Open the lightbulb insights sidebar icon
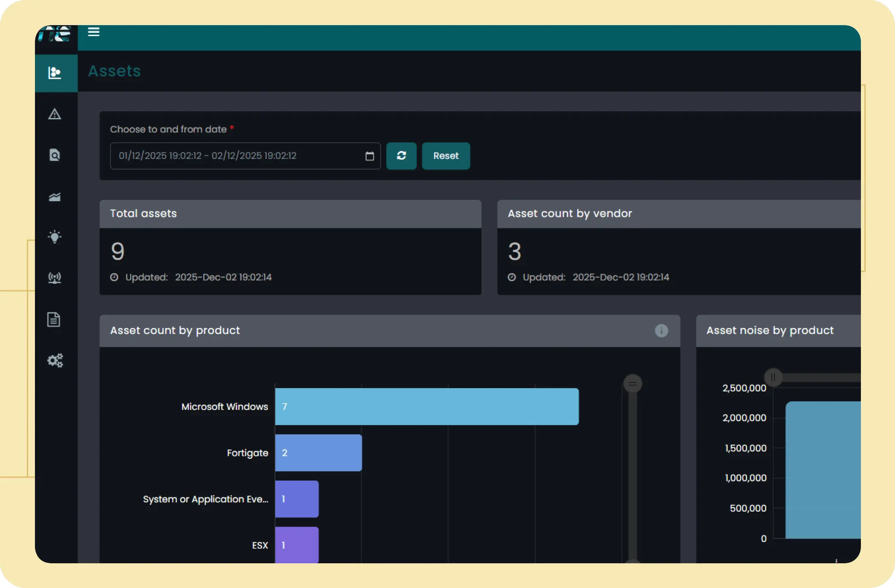The width and height of the screenshot is (895, 588). pyautogui.click(x=55, y=237)
